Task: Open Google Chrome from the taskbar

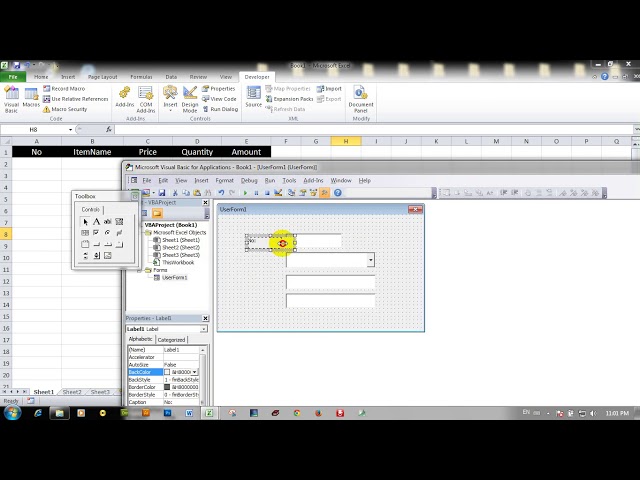Action: click(297, 413)
